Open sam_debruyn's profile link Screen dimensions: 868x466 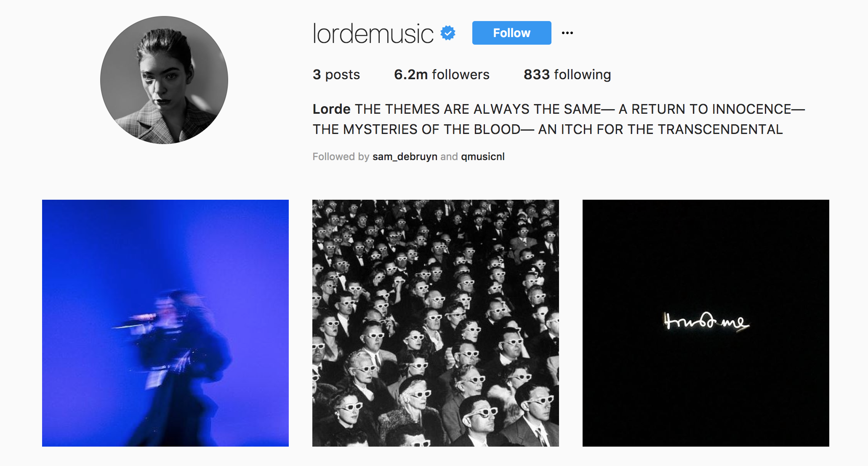point(405,157)
